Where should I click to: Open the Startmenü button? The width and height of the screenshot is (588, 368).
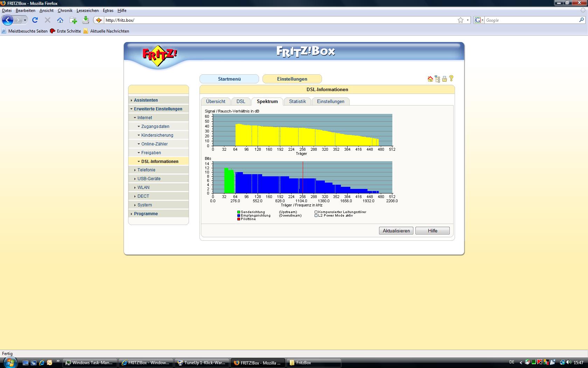point(229,79)
